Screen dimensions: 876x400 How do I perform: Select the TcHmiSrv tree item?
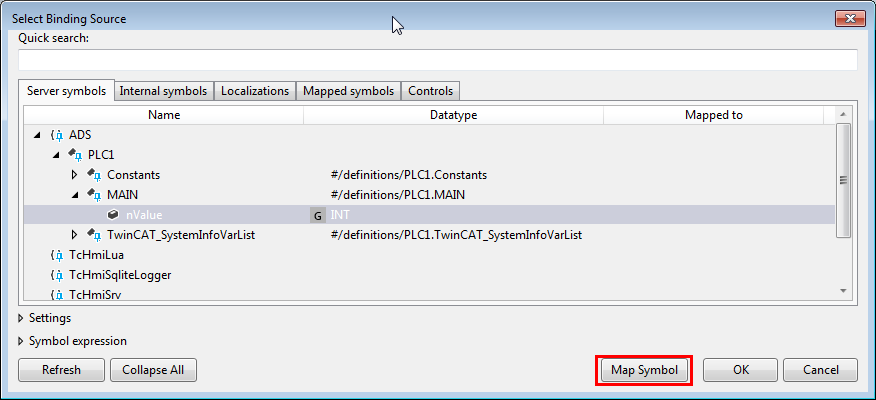click(x=95, y=293)
